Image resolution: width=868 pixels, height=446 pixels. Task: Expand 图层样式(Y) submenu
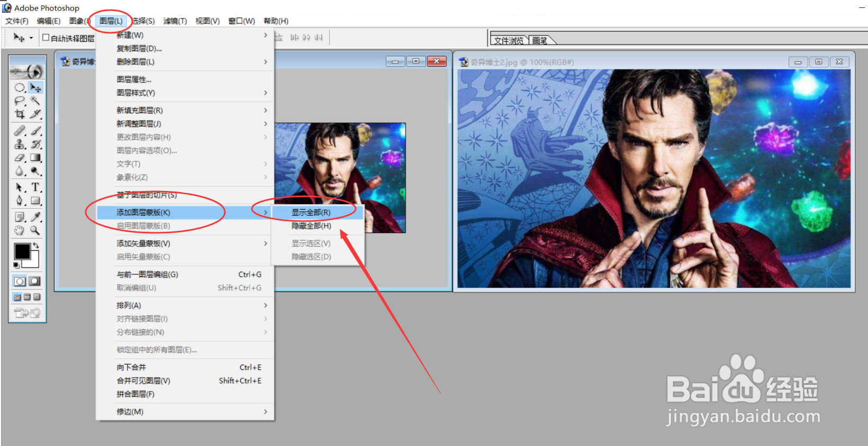185,93
